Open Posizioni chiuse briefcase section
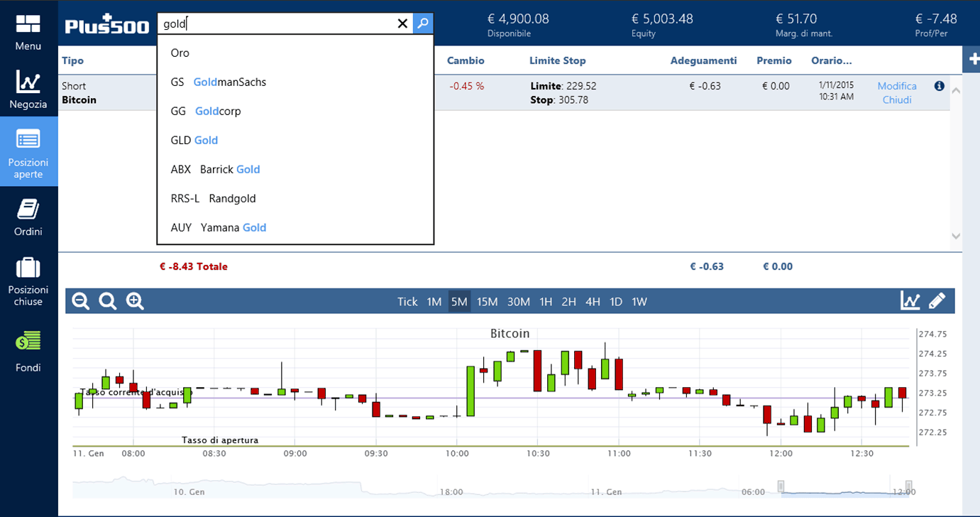 coord(28,281)
